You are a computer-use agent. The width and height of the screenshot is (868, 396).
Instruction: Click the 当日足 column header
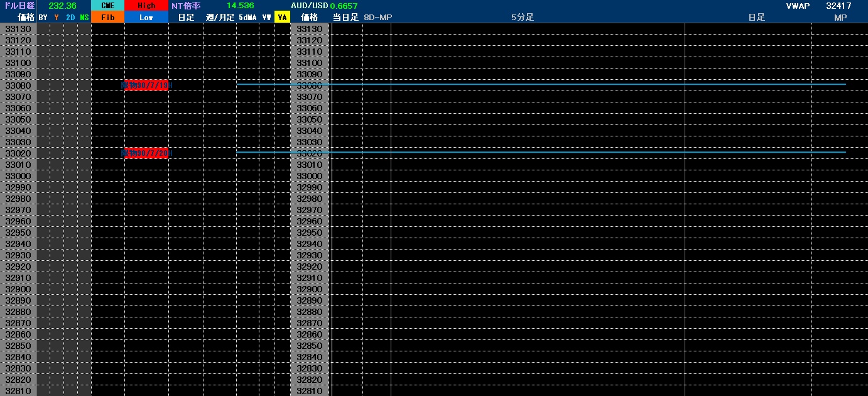coord(345,18)
